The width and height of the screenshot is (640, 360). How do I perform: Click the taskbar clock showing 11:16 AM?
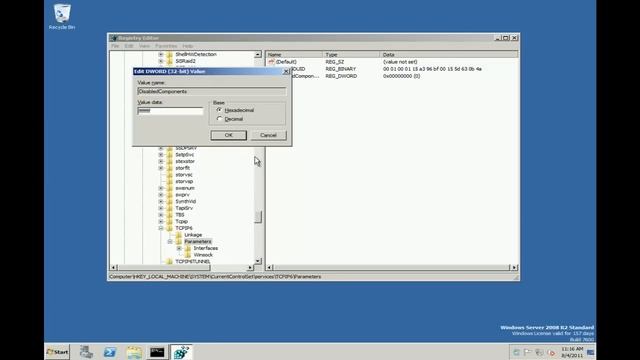[x=572, y=352]
